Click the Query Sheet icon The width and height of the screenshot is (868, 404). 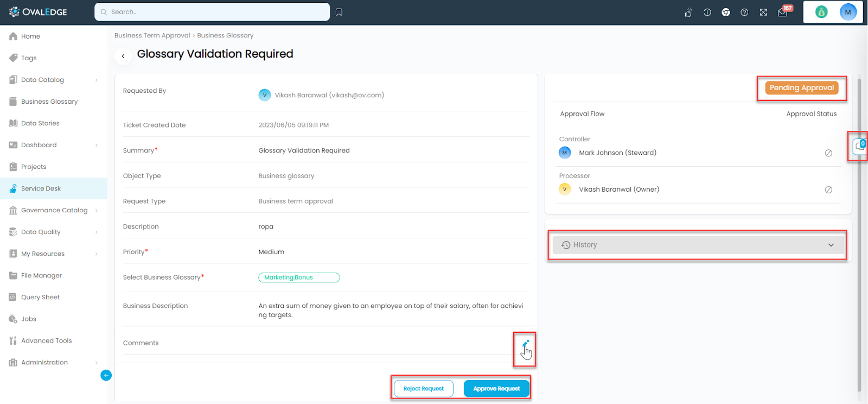[13, 297]
